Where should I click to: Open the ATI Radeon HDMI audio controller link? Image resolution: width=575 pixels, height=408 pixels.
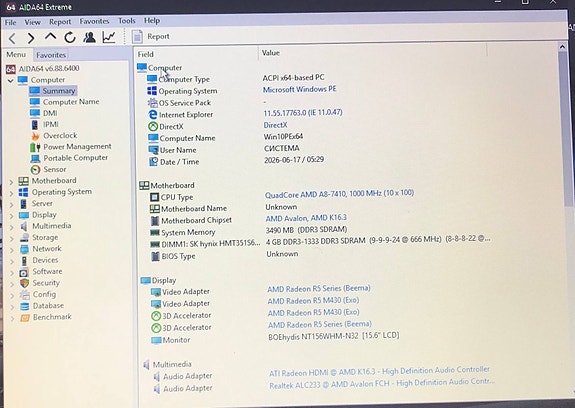pos(380,371)
